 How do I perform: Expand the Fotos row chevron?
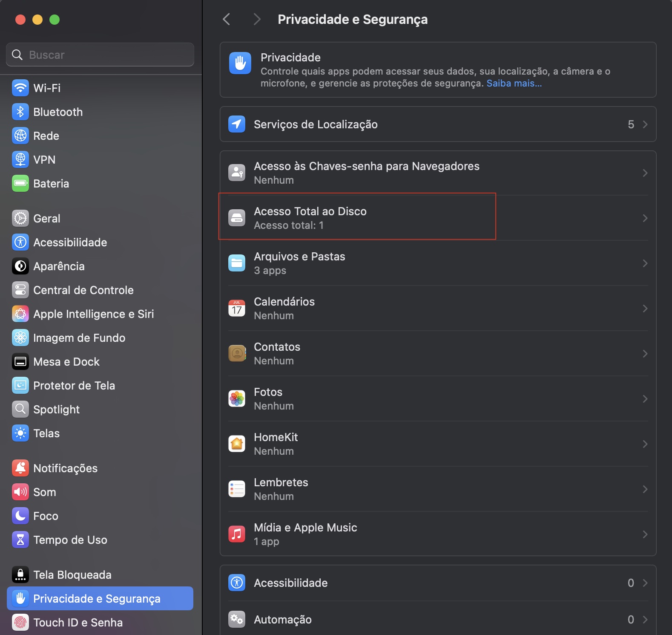(645, 399)
